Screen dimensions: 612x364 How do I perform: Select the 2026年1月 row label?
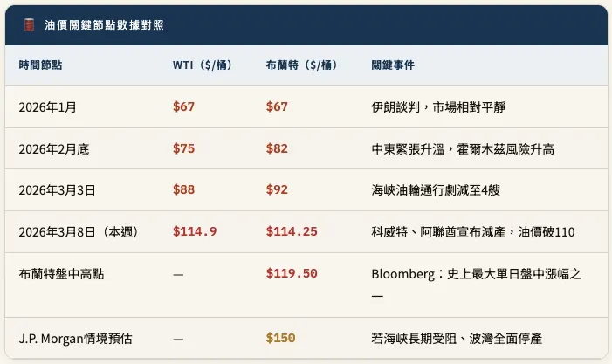coord(47,107)
